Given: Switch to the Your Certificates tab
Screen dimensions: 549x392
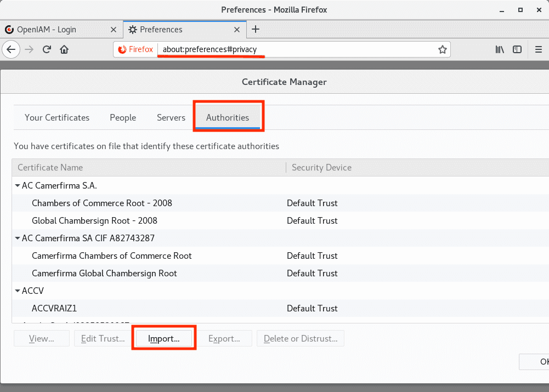Looking at the screenshot, I should pyautogui.click(x=57, y=118).
